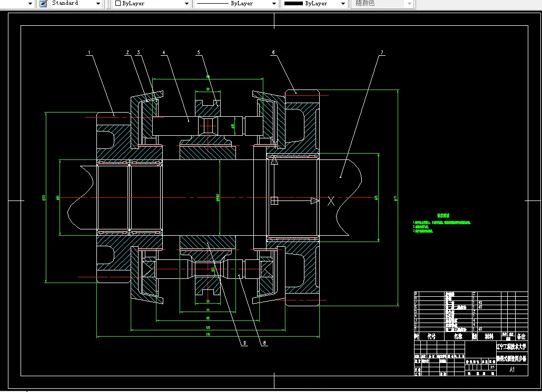Click the green technical requirements heading
This screenshot has height=392, width=542.
(443, 216)
